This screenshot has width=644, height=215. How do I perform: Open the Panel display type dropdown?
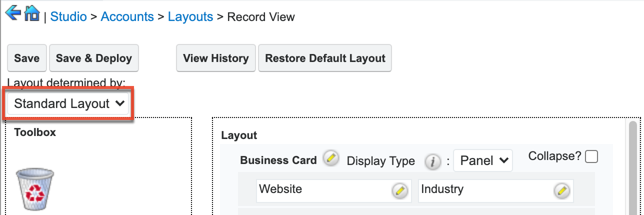[482, 160]
